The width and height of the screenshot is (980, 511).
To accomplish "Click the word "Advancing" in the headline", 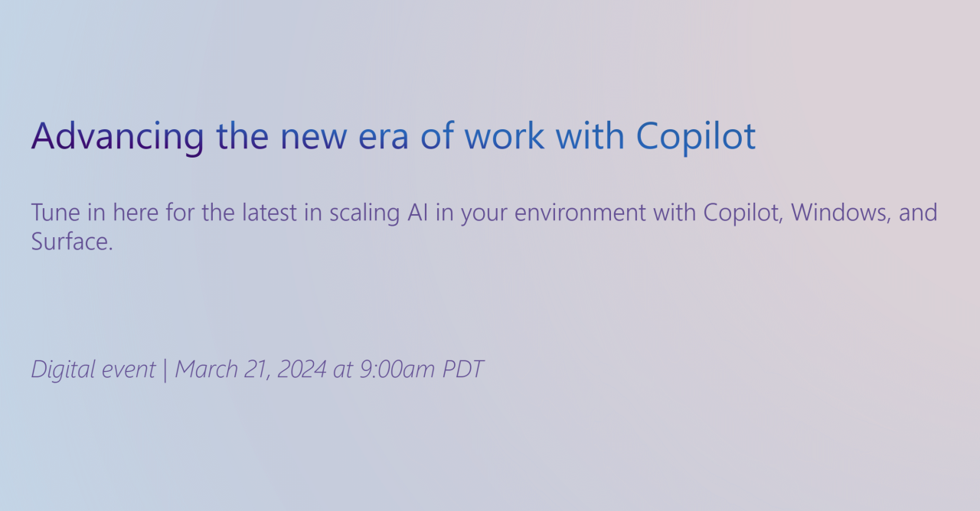I will coord(117,136).
